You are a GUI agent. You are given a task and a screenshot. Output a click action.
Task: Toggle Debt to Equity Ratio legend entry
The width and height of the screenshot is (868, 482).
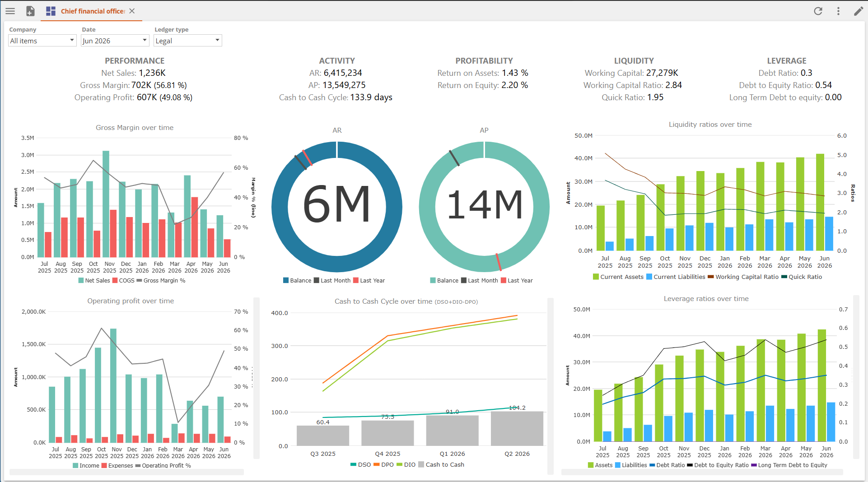(718, 465)
